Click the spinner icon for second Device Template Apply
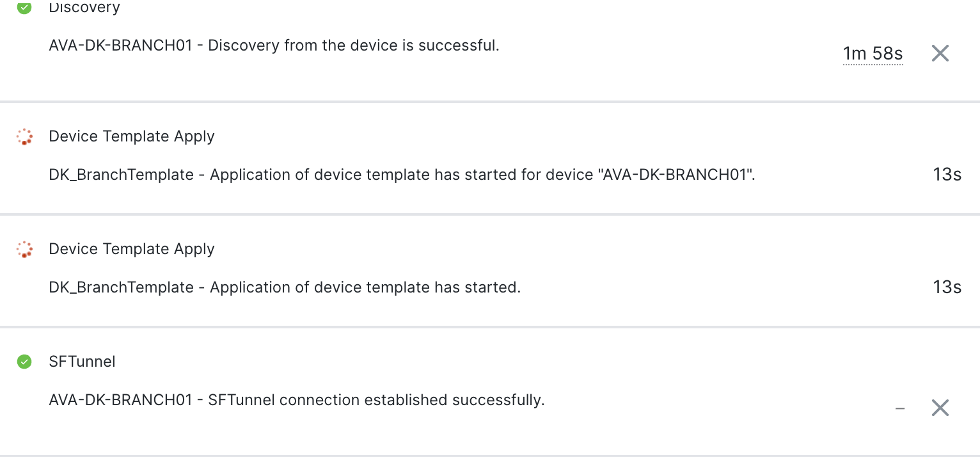 coord(24,249)
